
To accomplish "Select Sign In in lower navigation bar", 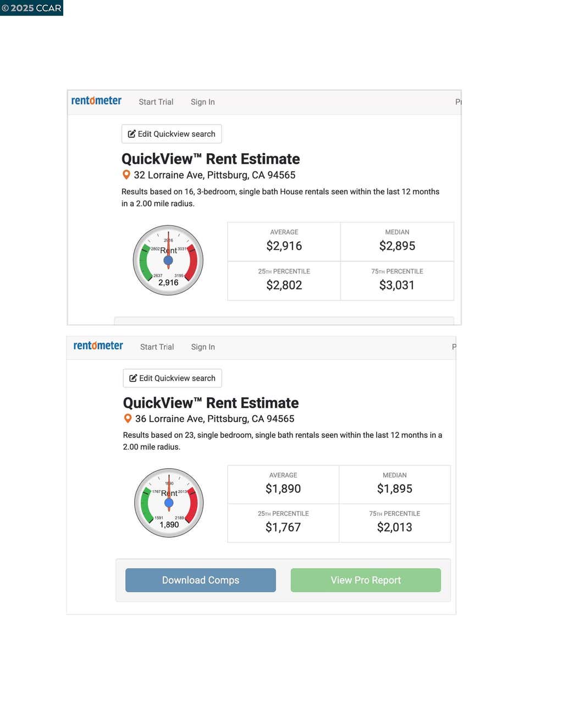I will click(x=203, y=347).
